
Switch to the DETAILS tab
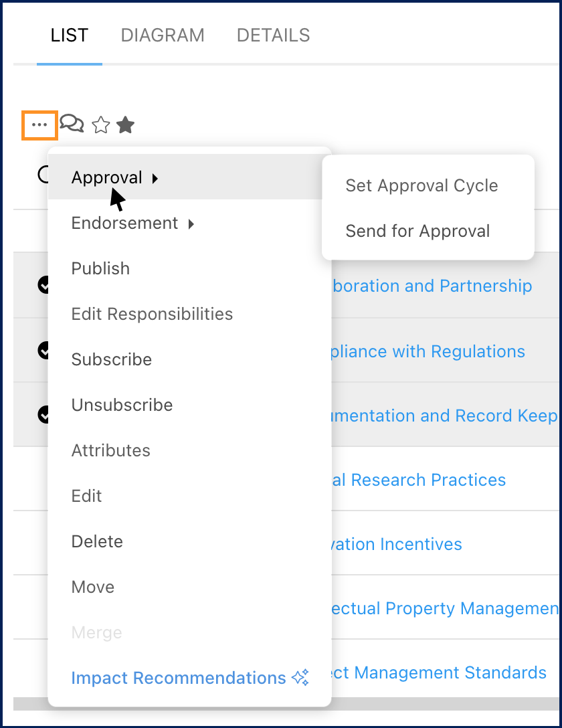273,35
